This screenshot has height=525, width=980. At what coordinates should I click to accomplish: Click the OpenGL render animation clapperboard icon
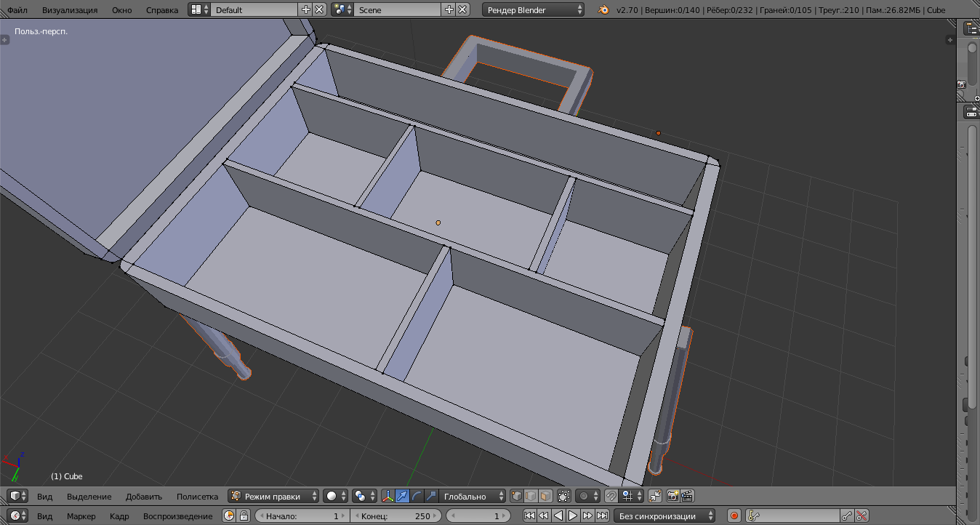click(686, 497)
